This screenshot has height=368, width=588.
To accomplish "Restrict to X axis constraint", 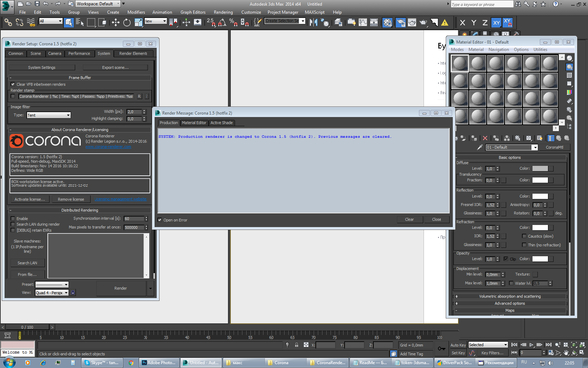I will coord(462,23).
